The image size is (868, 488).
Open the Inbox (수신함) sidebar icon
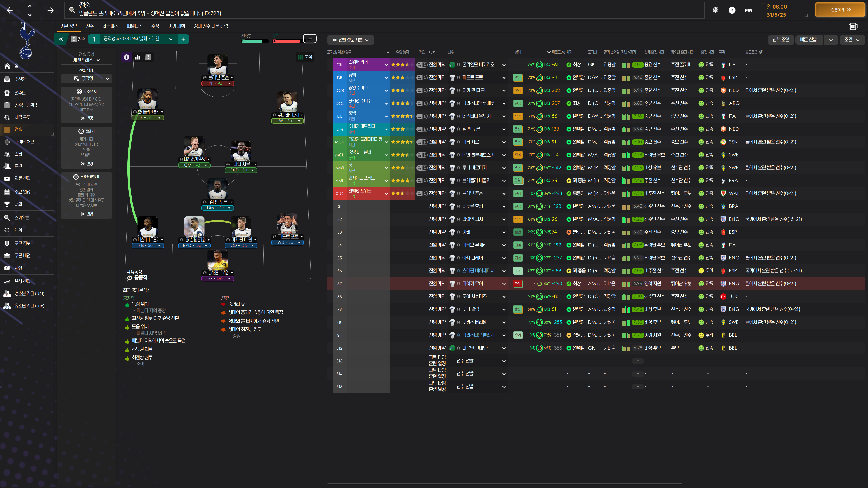click(7, 79)
